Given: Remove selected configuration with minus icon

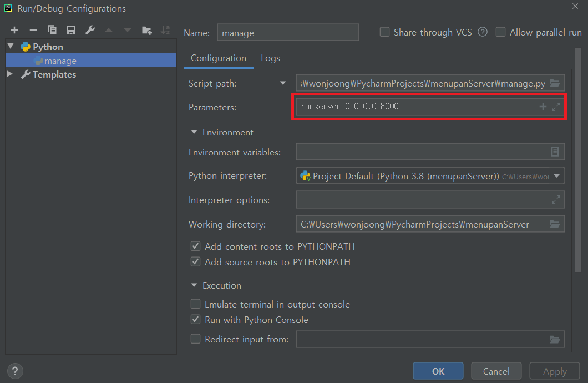Looking at the screenshot, I should (x=33, y=30).
